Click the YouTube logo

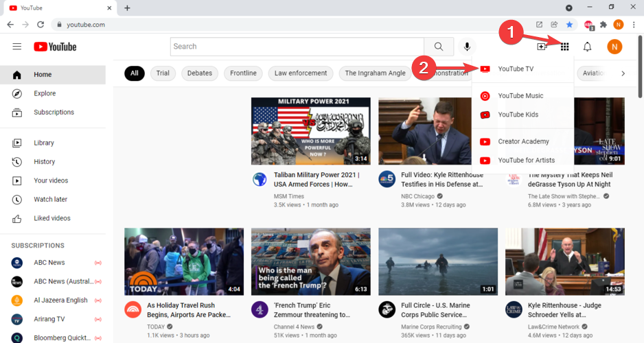(x=55, y=47)
